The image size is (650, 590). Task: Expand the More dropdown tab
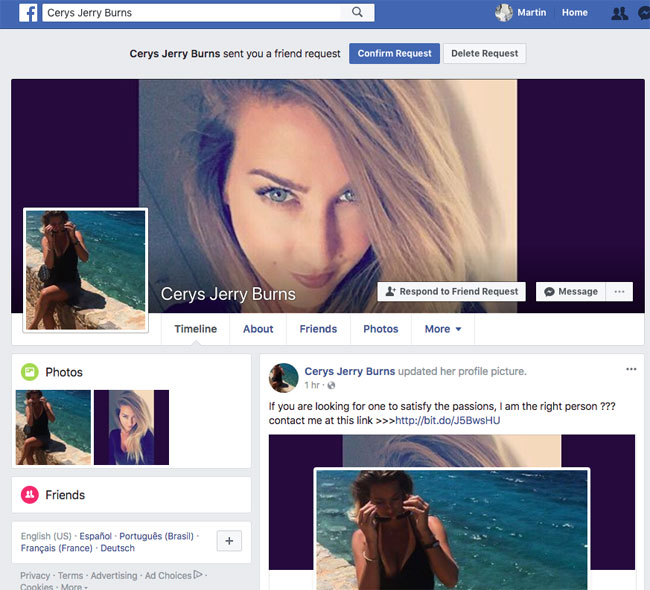click(x=443, y=329)
